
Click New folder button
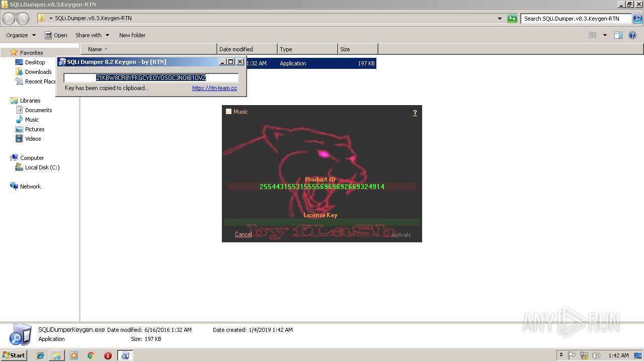click(132, 35)
